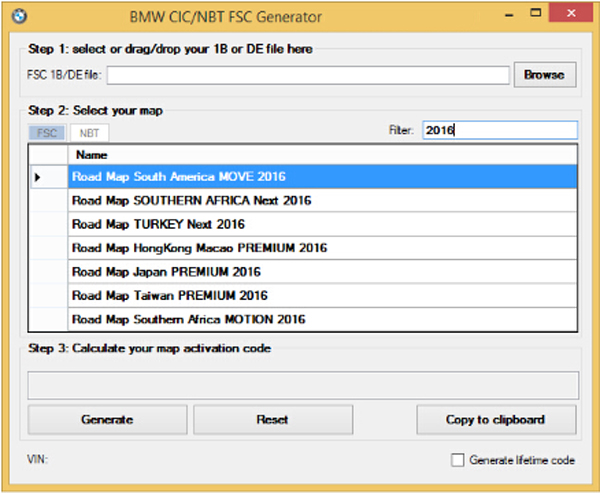Select Road Map TURKEY Next 2016
Viewport: 600px width, 493px height.
[x=322, y=224]
